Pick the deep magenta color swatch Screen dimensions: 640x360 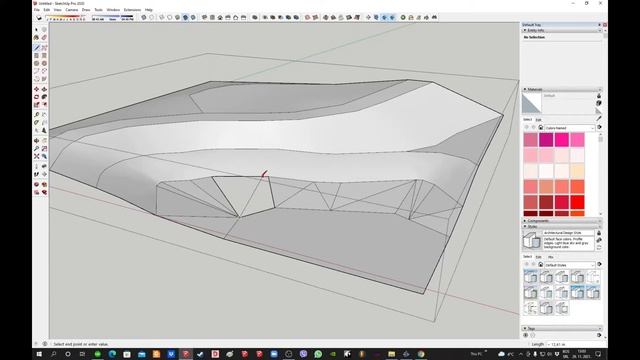(546, 140)
